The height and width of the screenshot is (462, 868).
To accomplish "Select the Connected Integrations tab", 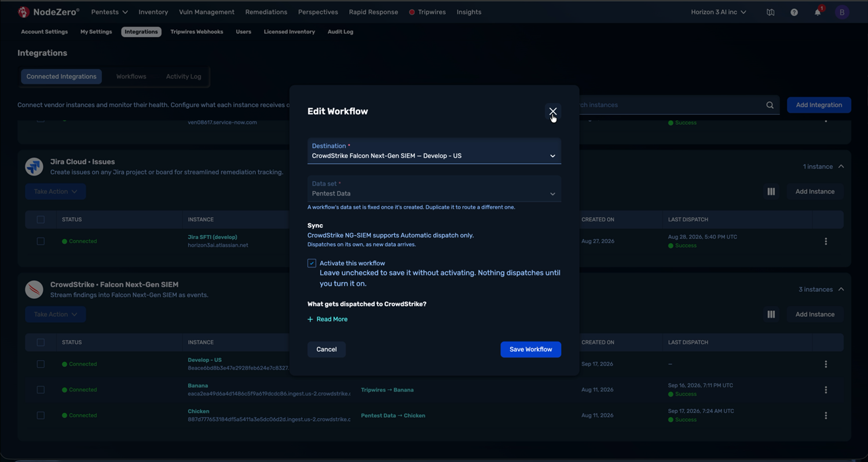I will point(61,76).
